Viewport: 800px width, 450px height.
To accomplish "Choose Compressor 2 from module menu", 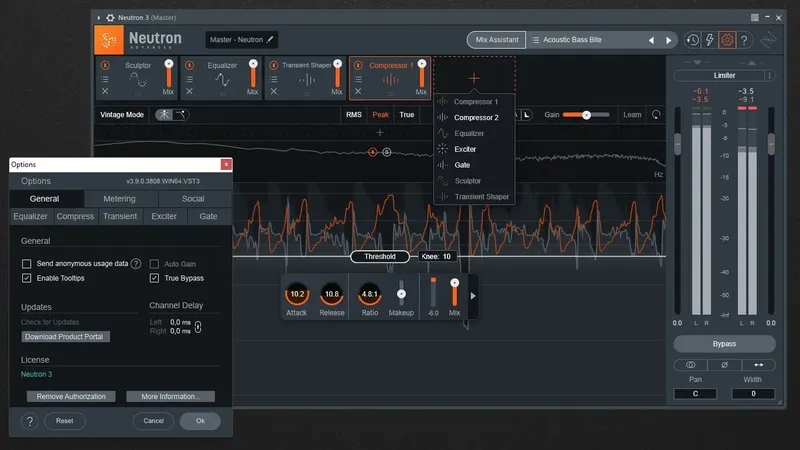I will [x=474, y=117].
